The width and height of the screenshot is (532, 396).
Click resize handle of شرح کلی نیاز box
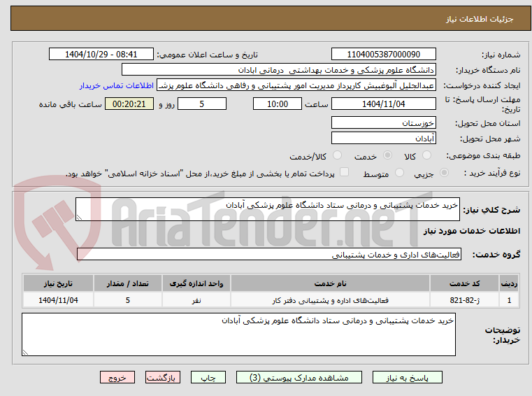(79, 218)
